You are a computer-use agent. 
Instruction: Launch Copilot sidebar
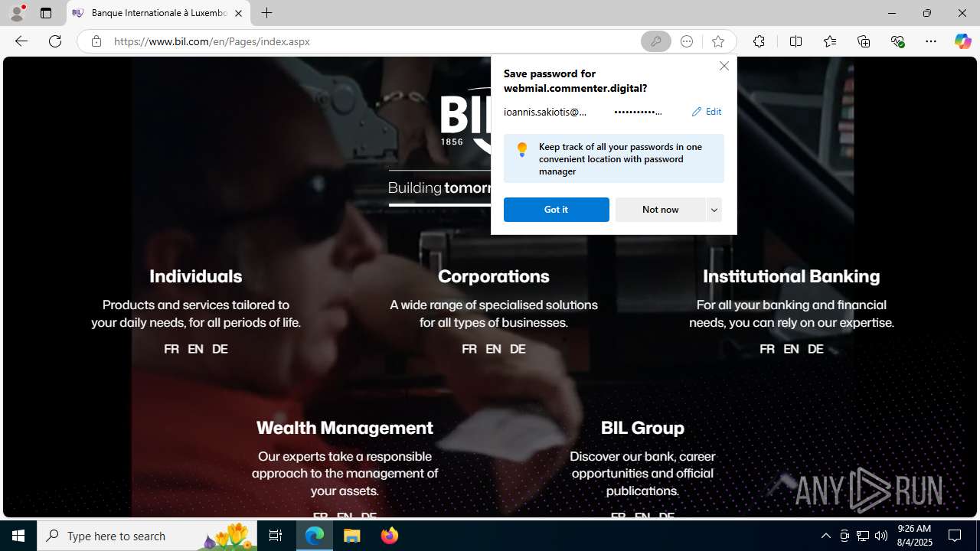click(962, 41)
